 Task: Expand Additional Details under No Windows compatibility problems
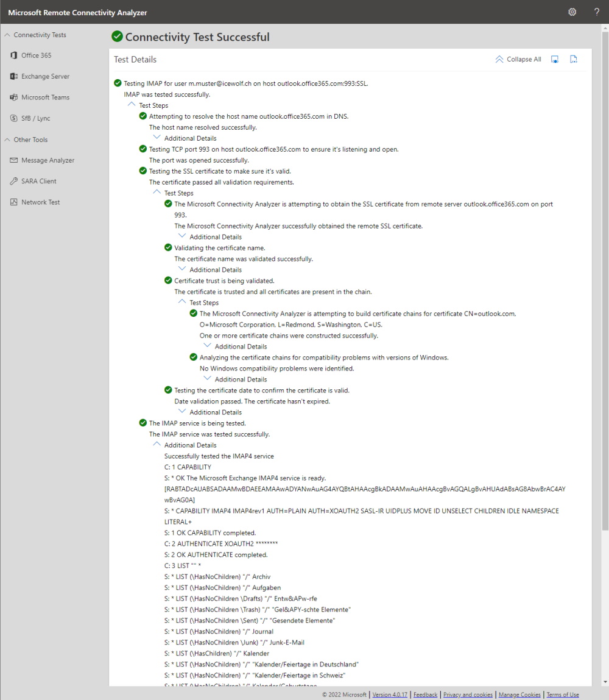(x=208, y=378)
